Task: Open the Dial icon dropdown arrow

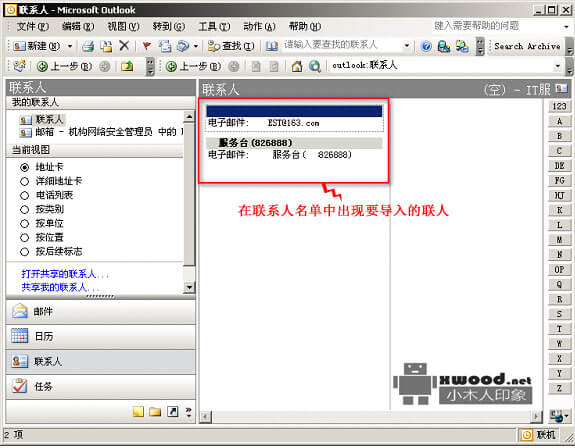Action: (196, 46)
